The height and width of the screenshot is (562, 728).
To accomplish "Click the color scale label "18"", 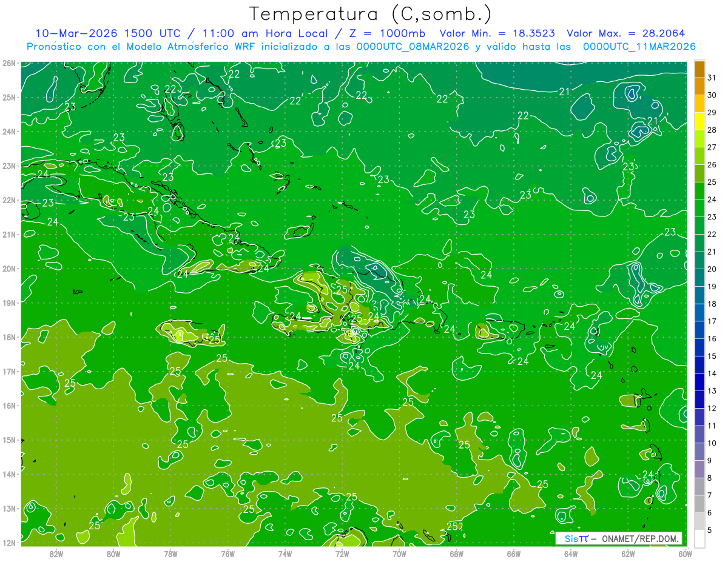I will (x=712, y=304).
